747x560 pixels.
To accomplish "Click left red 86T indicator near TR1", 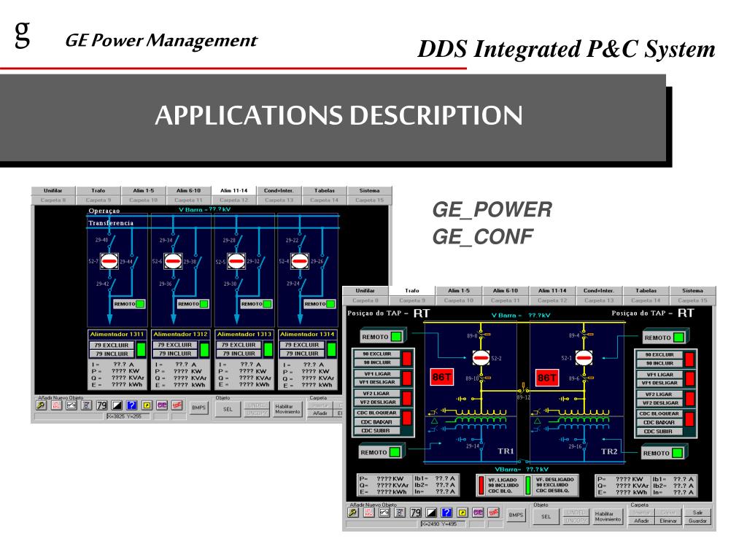I will tap(441, 377).
